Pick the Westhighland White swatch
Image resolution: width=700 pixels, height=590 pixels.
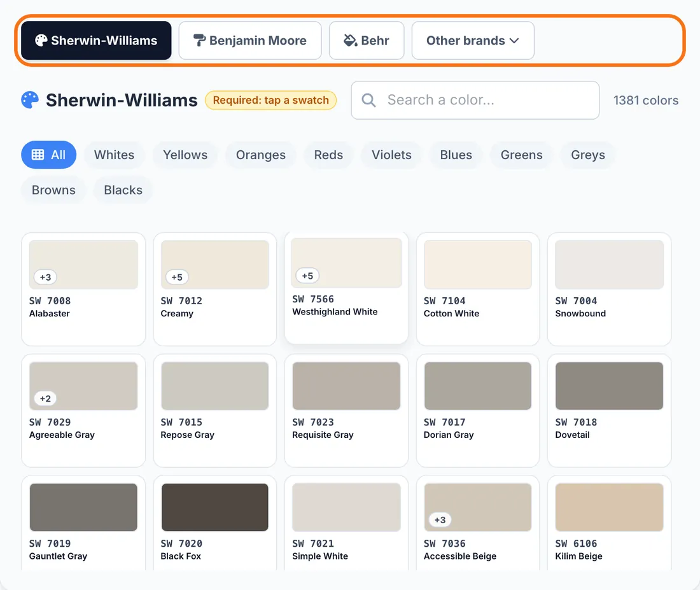(x=346, y=263)
